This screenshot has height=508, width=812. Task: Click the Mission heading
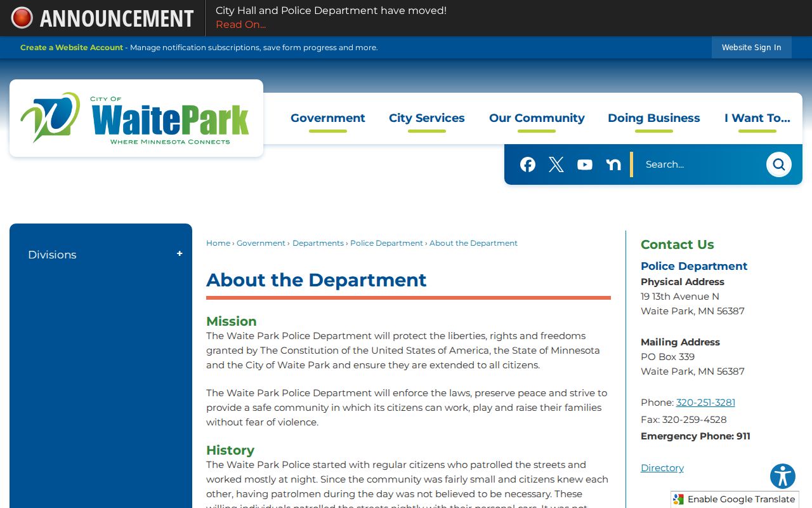pos(232,321)
